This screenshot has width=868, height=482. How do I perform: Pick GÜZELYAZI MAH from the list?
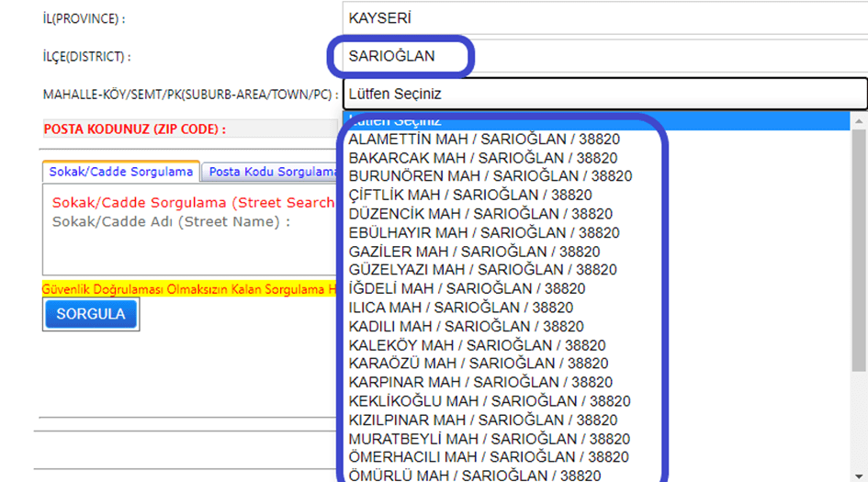(x=482, y=270)
